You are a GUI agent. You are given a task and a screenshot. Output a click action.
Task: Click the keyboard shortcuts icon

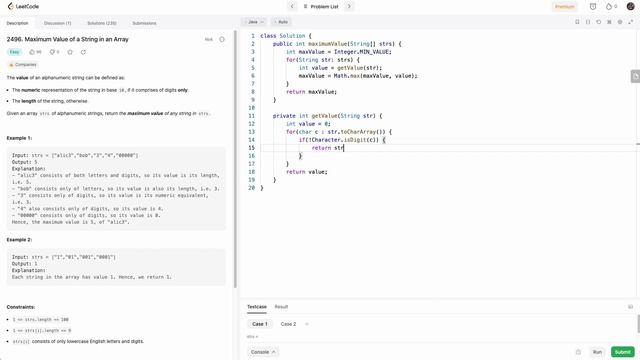tap(609, 22)
